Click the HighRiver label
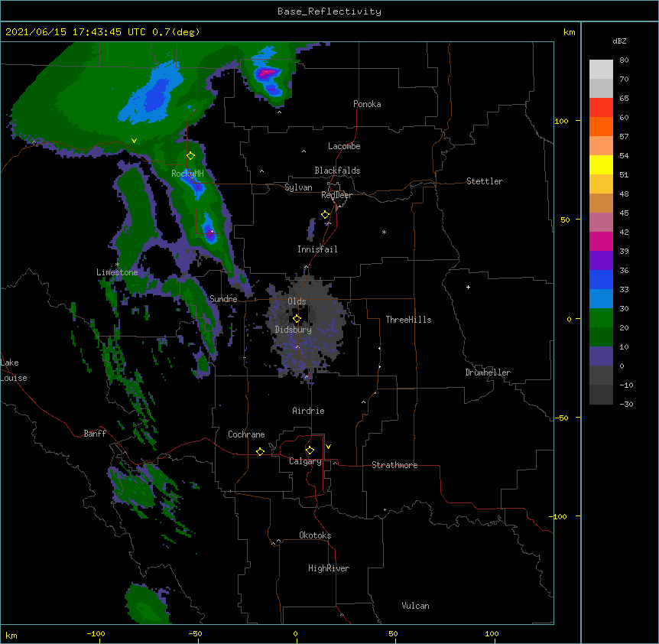The height and width of the screenshot is (644, 659). tap(329, 568)
